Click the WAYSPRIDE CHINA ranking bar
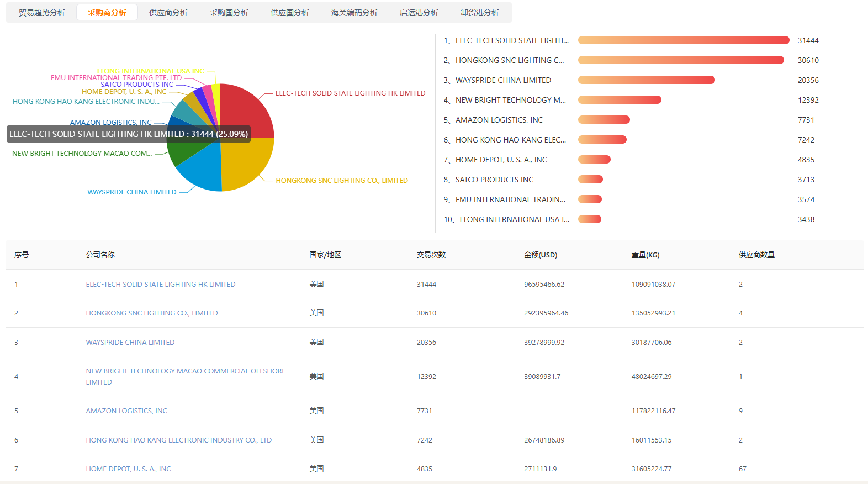Viewport: 868px width, 484px height. pos(647,80)
